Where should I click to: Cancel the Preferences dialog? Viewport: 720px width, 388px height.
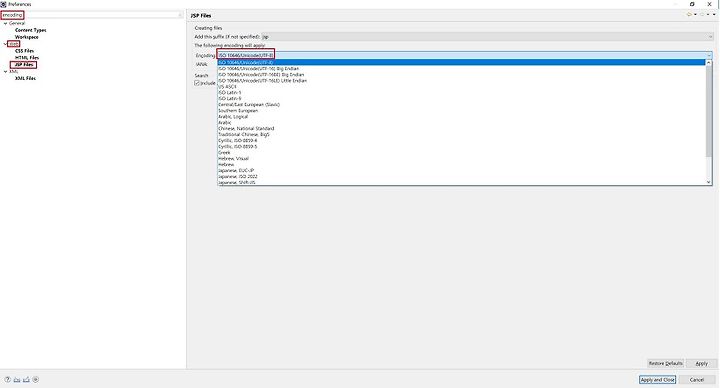point(697,380)
